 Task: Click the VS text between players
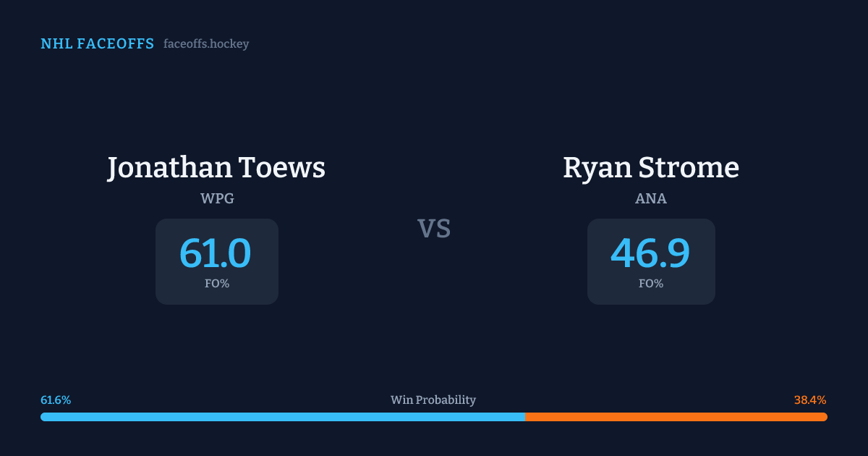[434, 229]
